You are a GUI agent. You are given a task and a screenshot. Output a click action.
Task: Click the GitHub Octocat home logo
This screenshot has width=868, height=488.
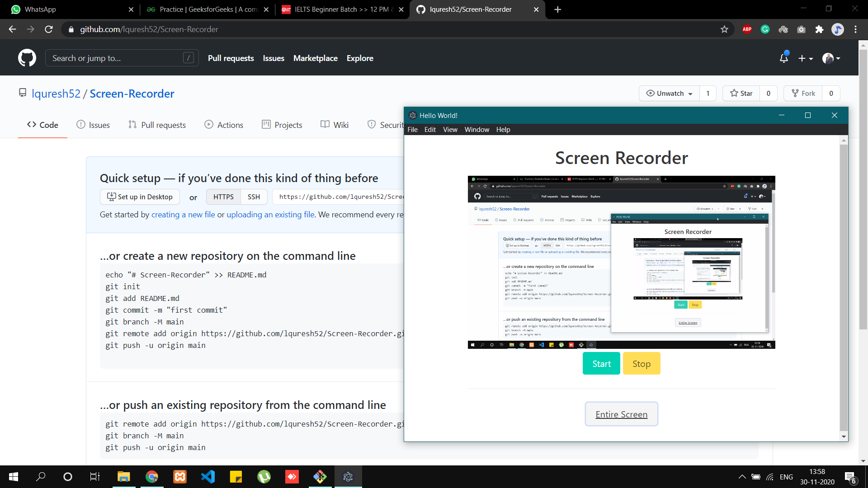(27, 58)
